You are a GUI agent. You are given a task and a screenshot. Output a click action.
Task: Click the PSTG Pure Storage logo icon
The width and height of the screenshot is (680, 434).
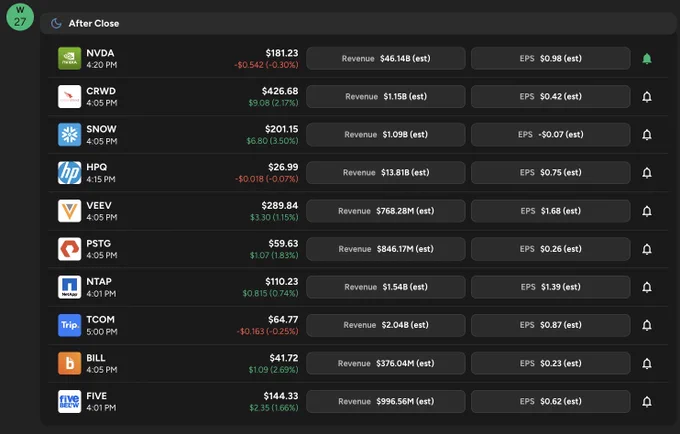pyautogui.click(x=69, y=249)
